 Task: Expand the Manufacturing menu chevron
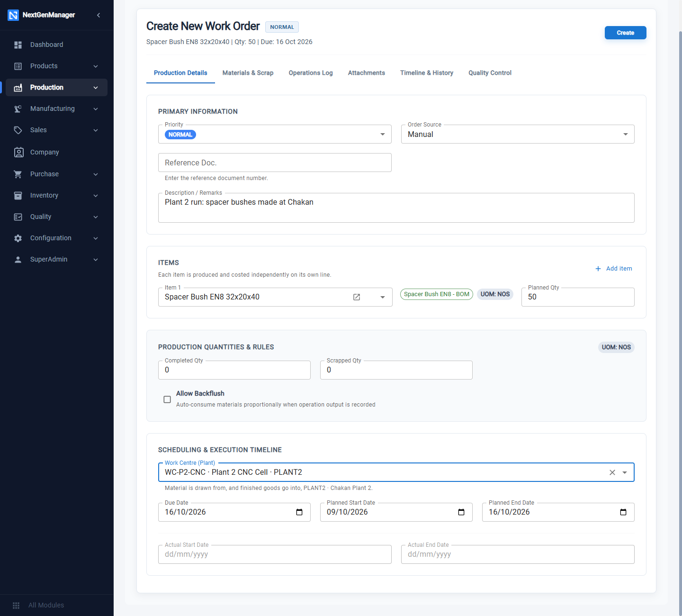96,109
